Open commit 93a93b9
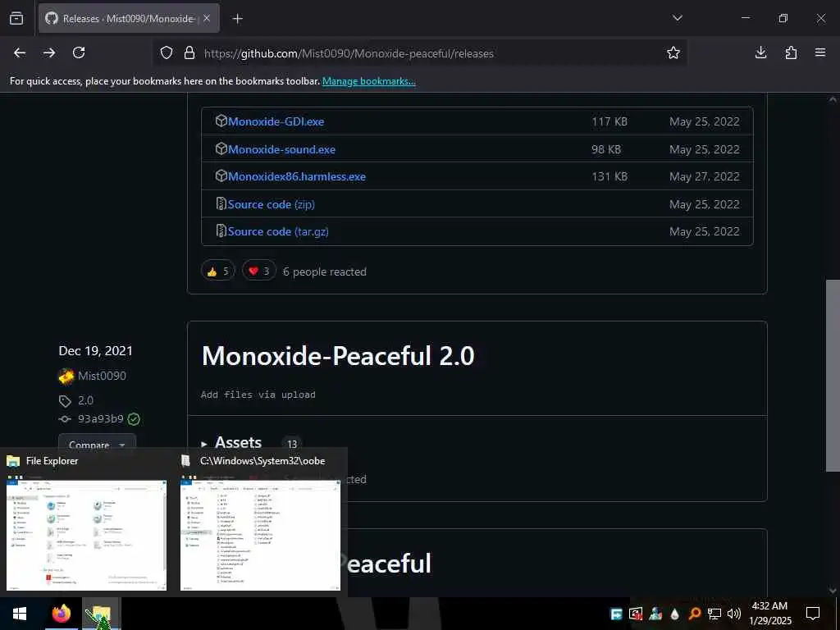840x630 pixels. 101,419
